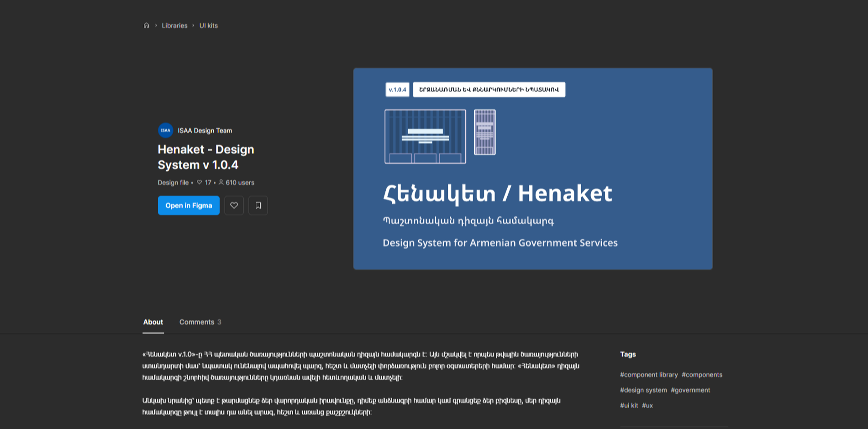Click the likes count heart icon

pyautogui.click(x=200, y=182)
